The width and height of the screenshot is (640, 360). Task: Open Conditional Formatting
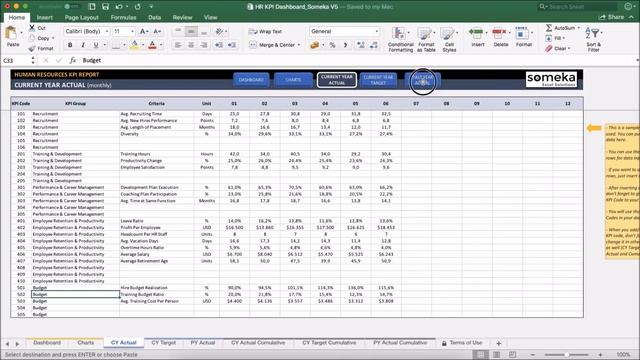click(400, 39)
